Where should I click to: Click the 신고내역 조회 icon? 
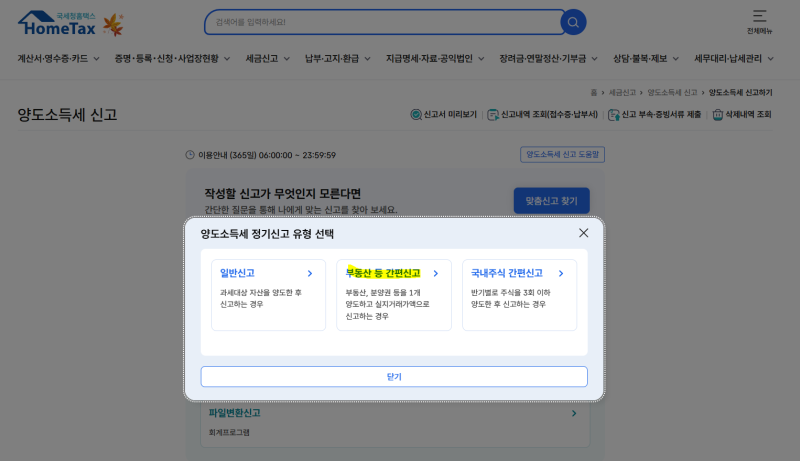pyautogui.click(x=493, y=115)
